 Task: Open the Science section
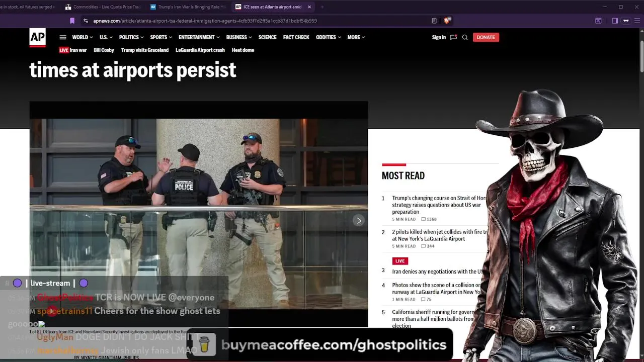pyautogui.click(x=267, y=37)
